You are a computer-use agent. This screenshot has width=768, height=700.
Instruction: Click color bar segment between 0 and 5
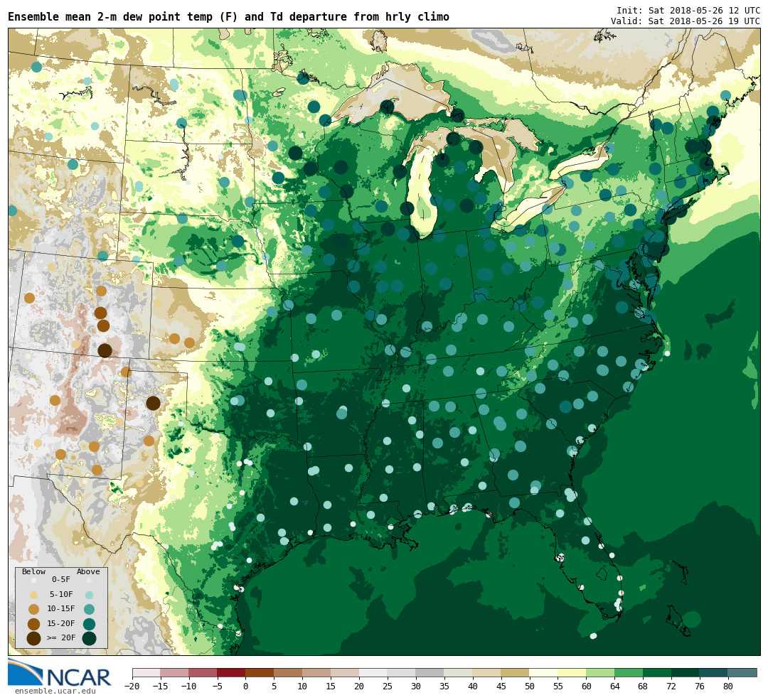click(260, 672)
